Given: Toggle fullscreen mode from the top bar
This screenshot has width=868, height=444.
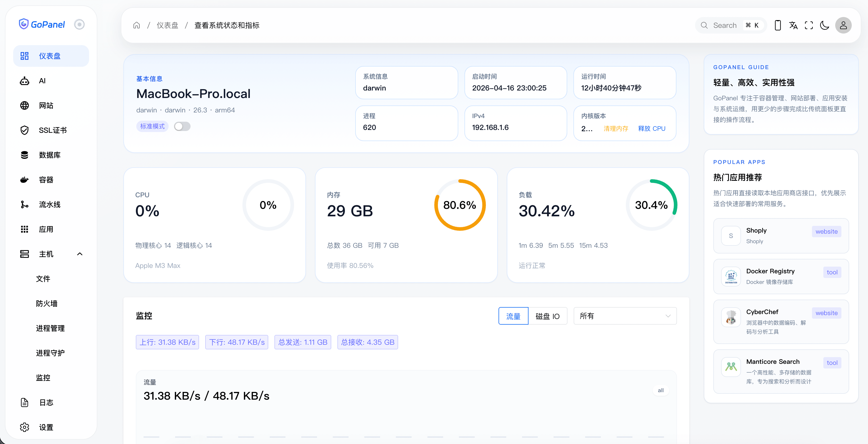Looking at the screenshot, I should coord(809,25).
